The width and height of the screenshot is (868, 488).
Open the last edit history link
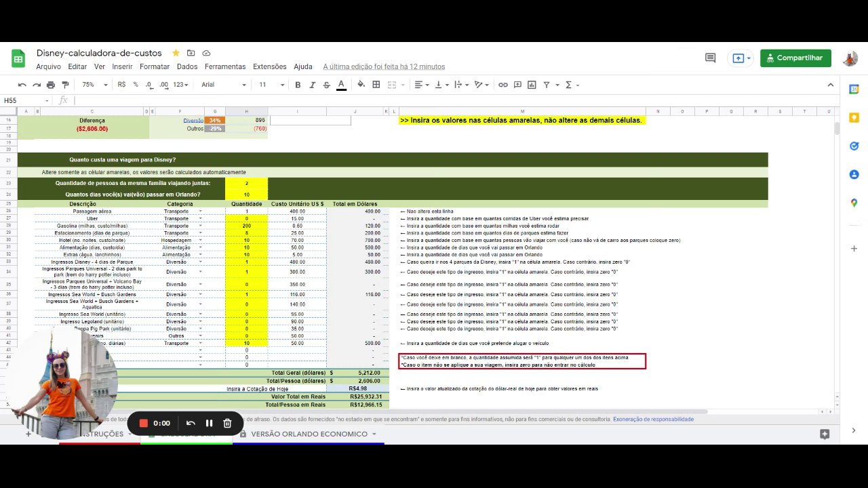point(384,66)
